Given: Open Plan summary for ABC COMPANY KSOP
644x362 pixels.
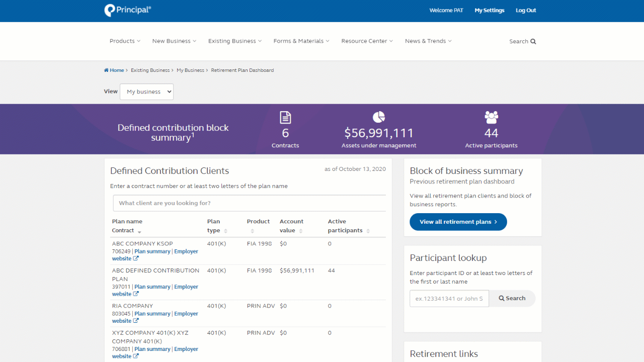Looking at the screenshot, I should pyautogui.click(x=152, y=251).
